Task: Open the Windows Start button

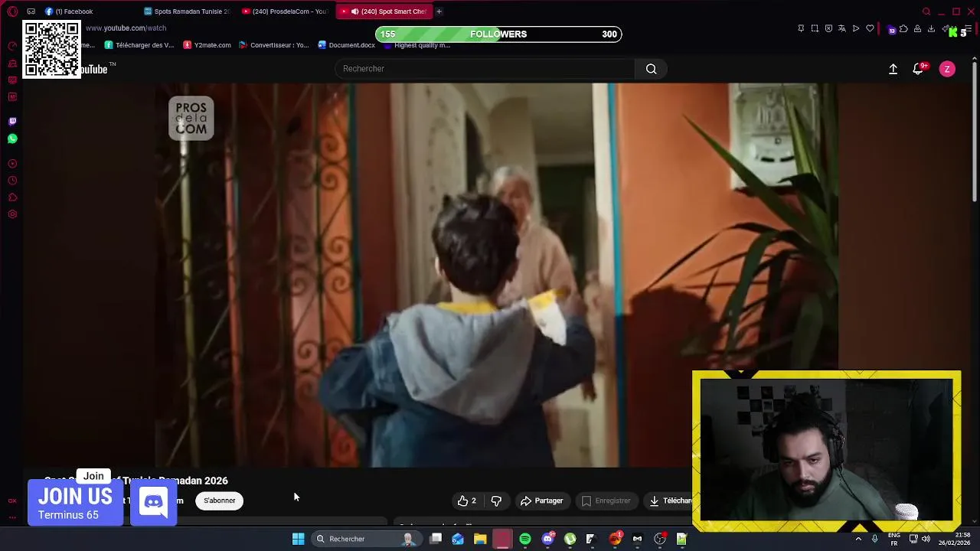Action: (298, 539)
